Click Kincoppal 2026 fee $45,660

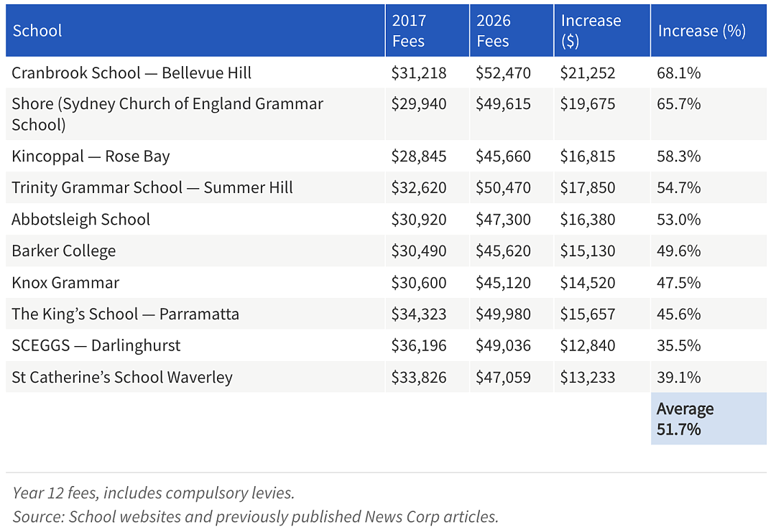tap(503, 157)
